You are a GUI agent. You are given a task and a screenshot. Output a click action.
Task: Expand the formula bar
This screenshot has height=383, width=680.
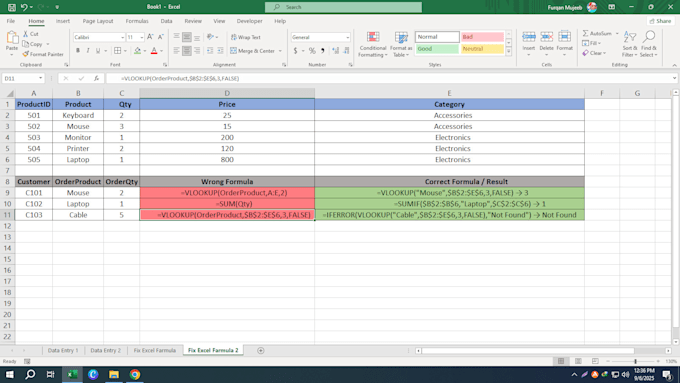click(x=674, y=78)
